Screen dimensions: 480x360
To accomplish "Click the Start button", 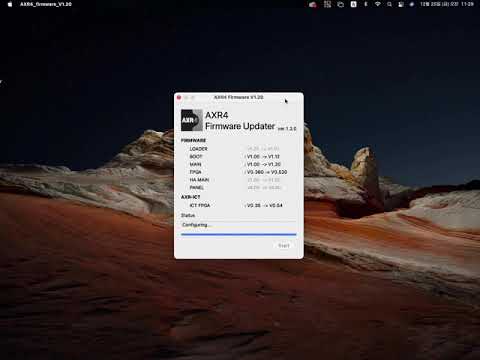I will point(284,246).
